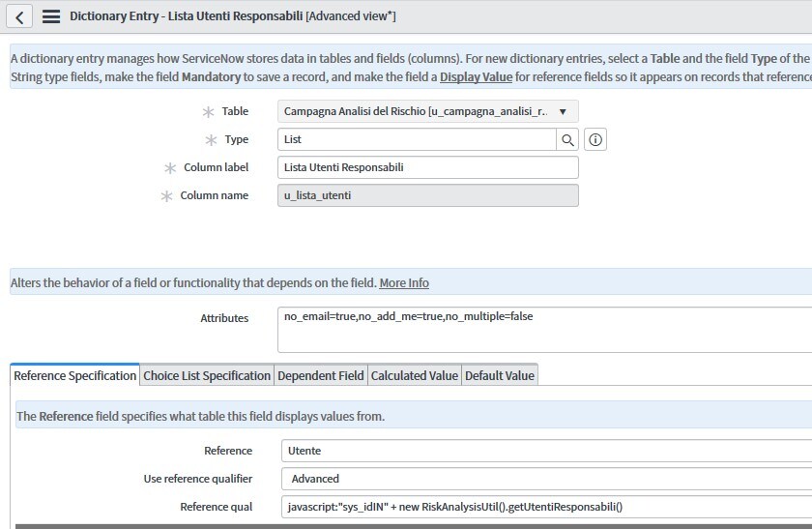The height and width of the screenshot is (529, 812).
Task: Click into the Attributes text area
Action: click(x=545, y=330)
